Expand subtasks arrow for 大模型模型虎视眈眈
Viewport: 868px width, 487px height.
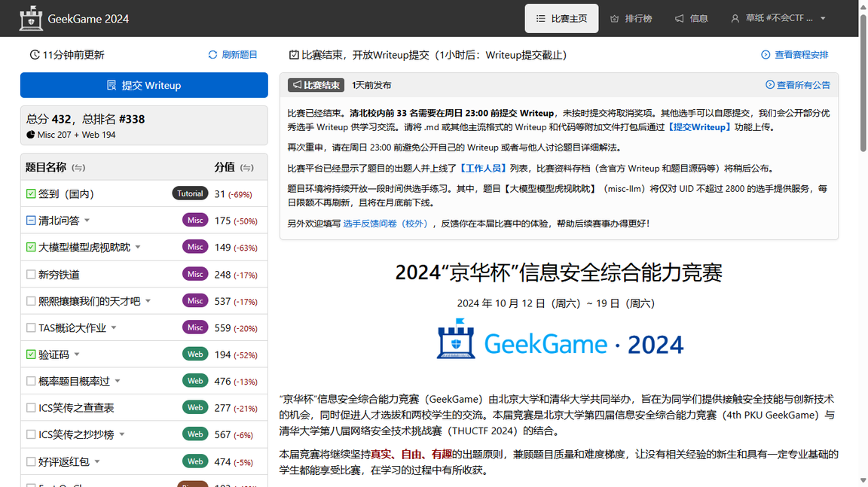(138, 247)
